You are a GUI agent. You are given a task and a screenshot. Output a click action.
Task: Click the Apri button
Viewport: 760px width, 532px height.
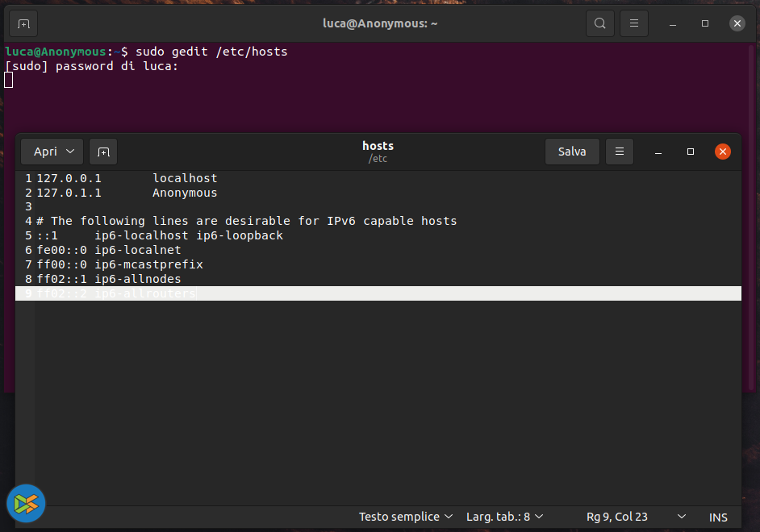click(x=45, y=152)
